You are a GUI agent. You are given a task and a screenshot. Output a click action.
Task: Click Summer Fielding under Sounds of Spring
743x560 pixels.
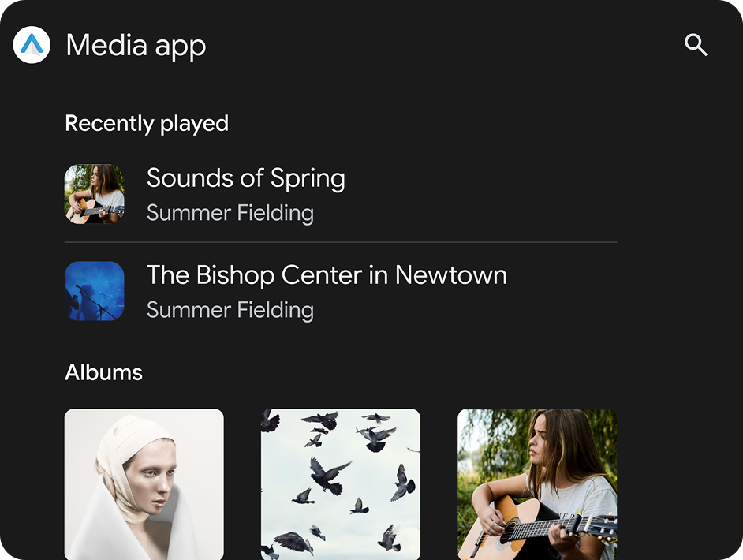230,213
